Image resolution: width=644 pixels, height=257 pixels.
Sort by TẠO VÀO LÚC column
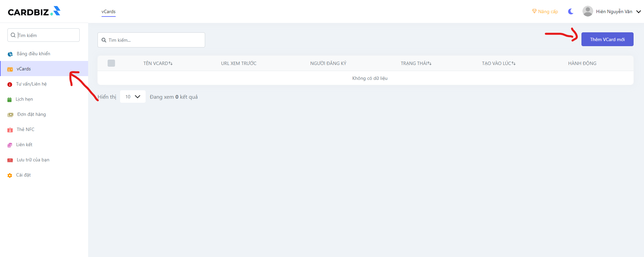[x=499, y=63]
